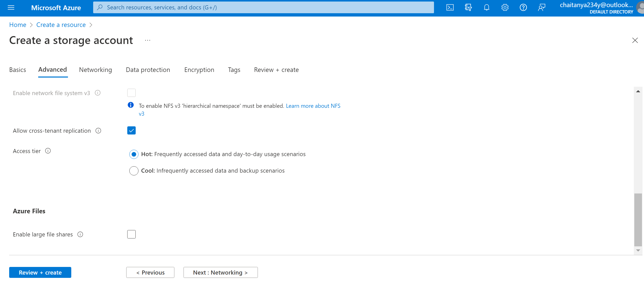View info for Allow cross-tenant replication

click(99, 130)
